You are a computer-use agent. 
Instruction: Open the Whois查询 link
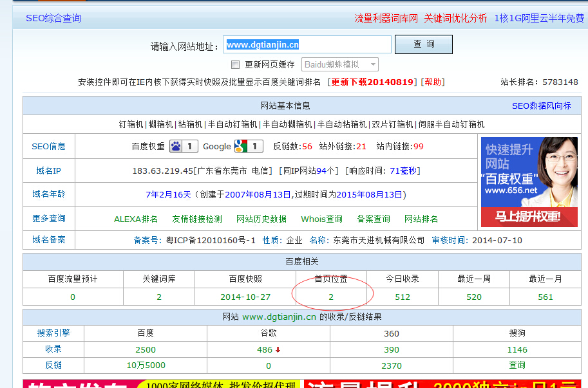coord(322,219)
